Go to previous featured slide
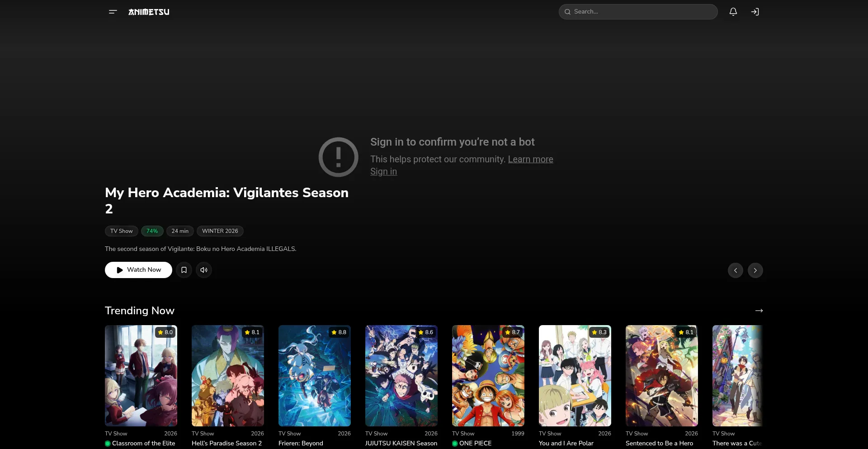 point(736,270)
